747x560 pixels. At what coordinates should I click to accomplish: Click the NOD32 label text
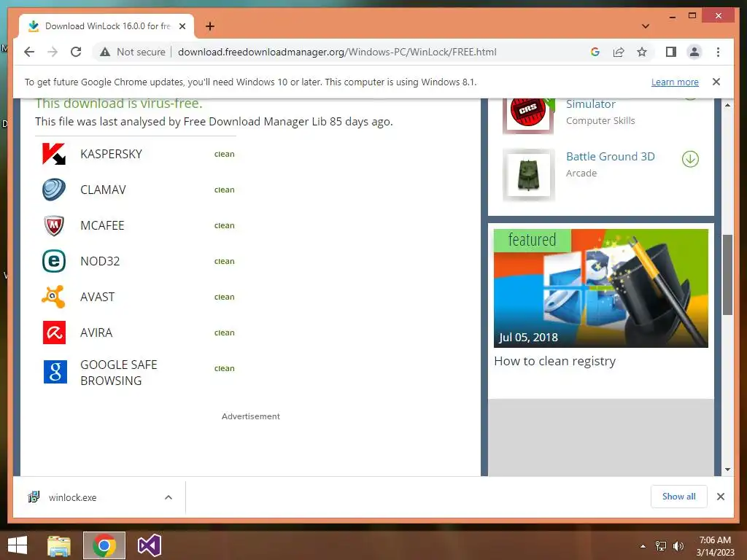100,261
